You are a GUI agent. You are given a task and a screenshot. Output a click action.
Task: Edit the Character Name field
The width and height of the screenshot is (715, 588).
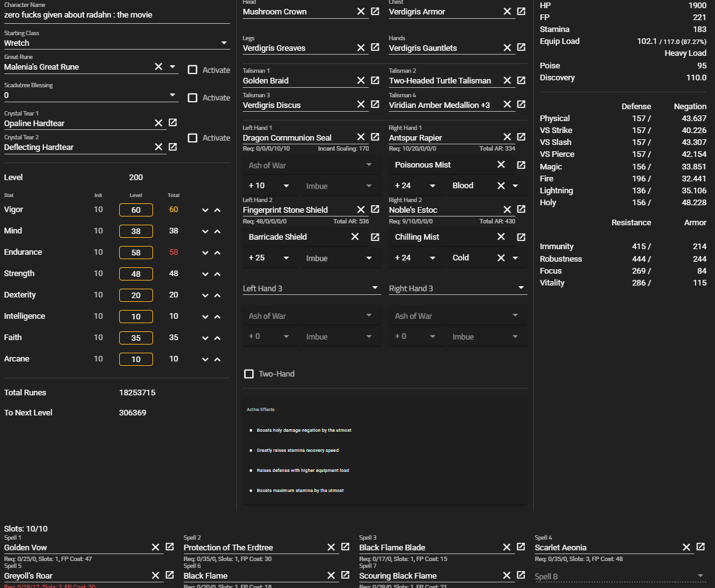[x=117, y=14]
